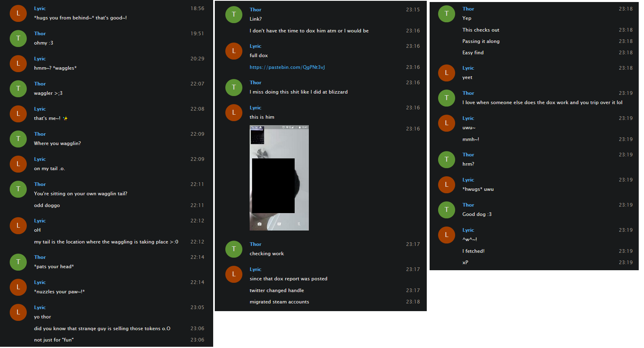Click Lyric's avatar beside "this is him"

[234, 113]
